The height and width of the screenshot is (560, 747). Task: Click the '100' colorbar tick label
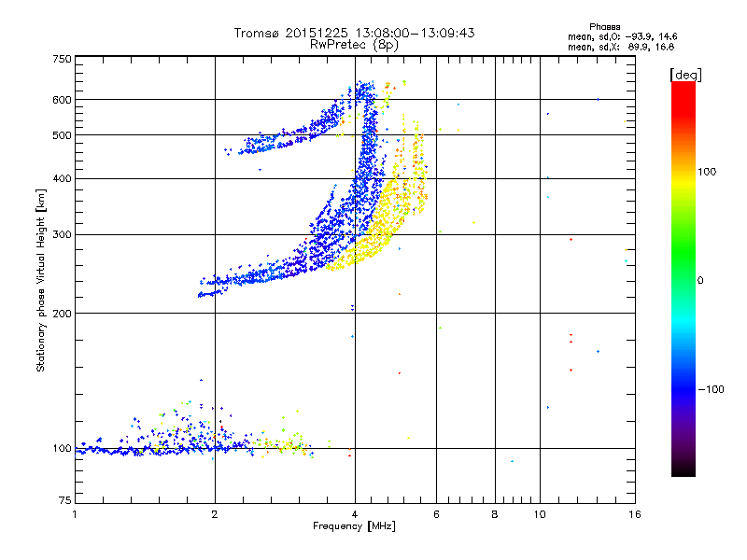point(707,172)
